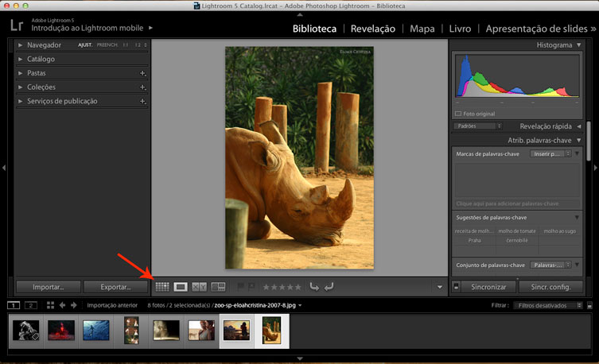Add folder using Pastas plus icon

[143, 73]
